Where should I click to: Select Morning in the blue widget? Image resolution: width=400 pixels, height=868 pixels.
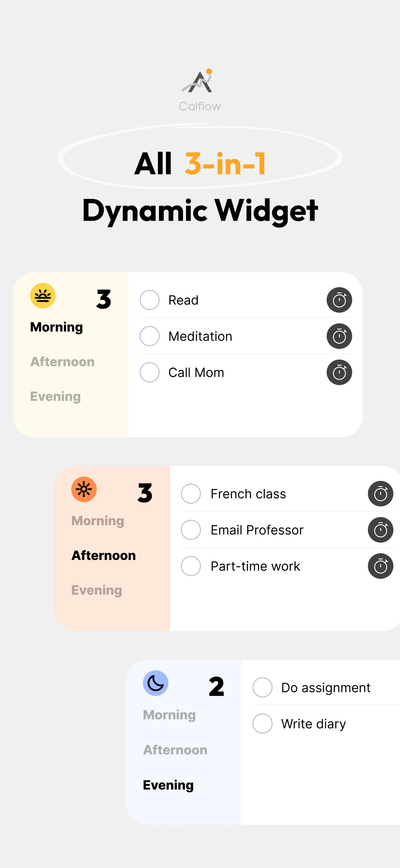(169, 715)
